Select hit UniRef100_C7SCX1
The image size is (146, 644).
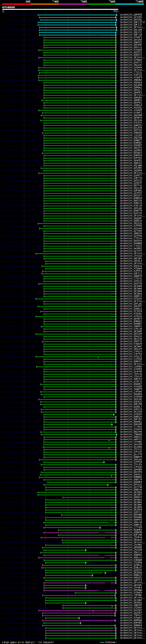click(x=131, y=72)
